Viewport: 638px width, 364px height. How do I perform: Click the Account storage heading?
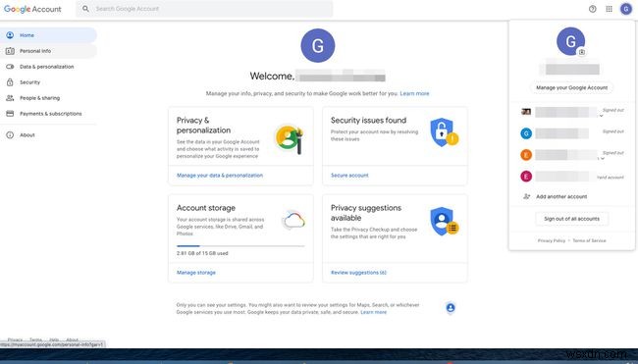(x=206, y=208)
